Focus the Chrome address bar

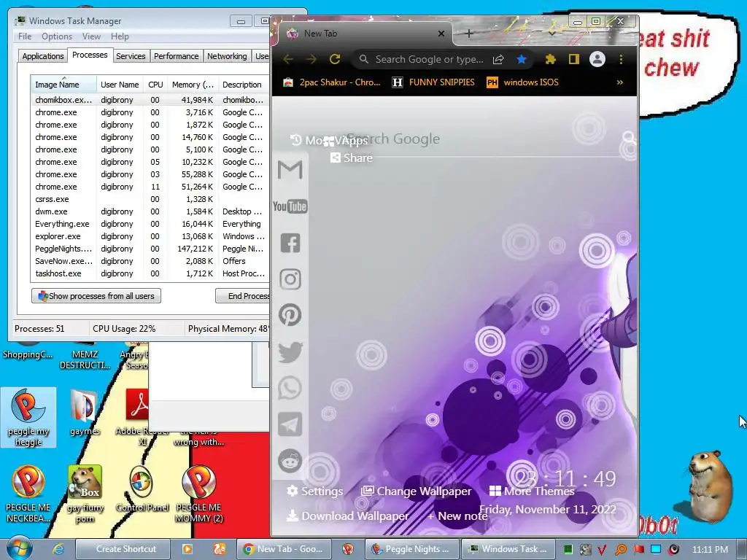point(429,59)
